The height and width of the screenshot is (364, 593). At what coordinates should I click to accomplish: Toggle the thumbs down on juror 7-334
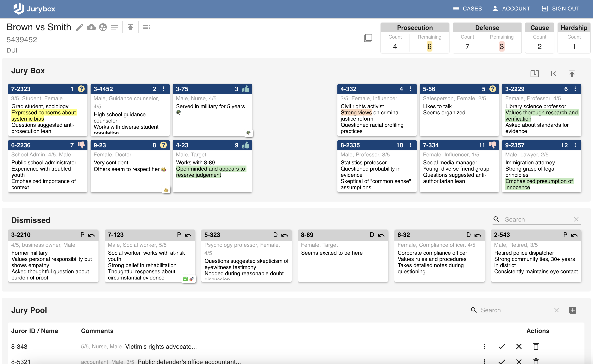coord(493,145)
